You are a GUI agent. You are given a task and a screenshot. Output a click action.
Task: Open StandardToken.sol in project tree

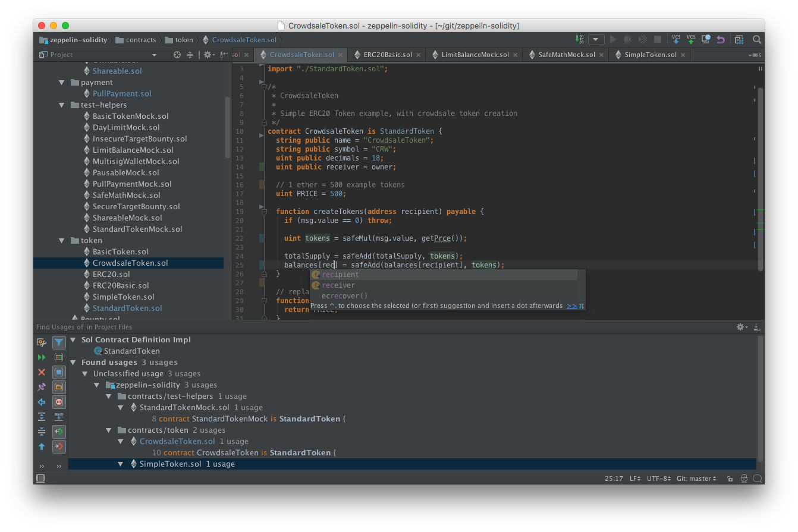tap(127, 309)
